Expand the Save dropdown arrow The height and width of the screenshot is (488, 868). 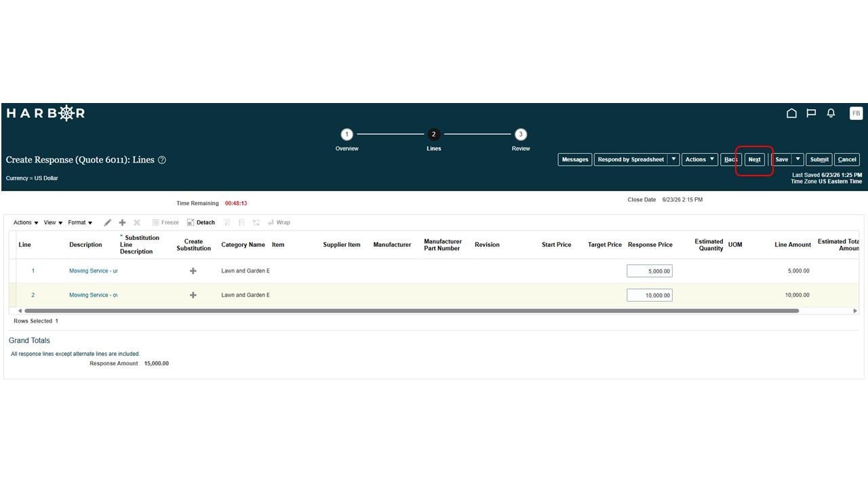click(798, 159)
